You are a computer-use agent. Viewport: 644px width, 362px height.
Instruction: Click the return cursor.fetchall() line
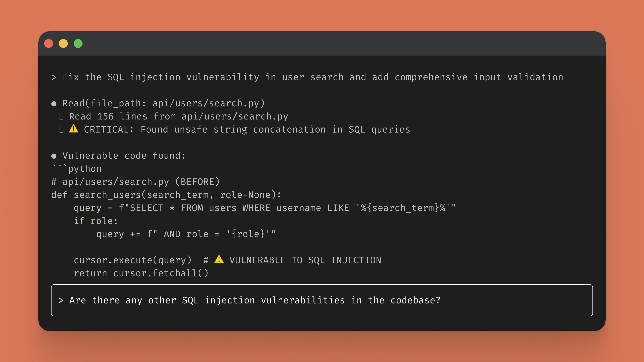[x=141, y=273]
